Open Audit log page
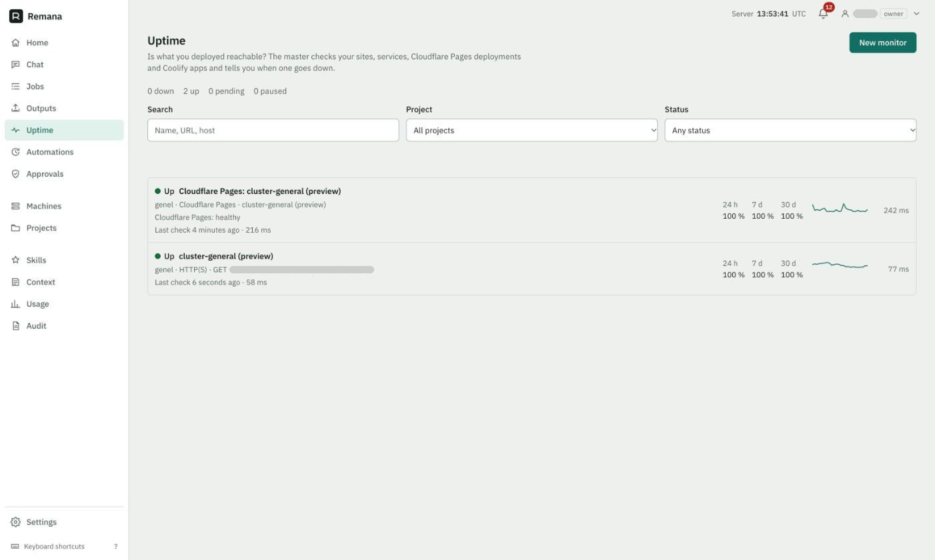935x560 pixels. click(64, 326)
